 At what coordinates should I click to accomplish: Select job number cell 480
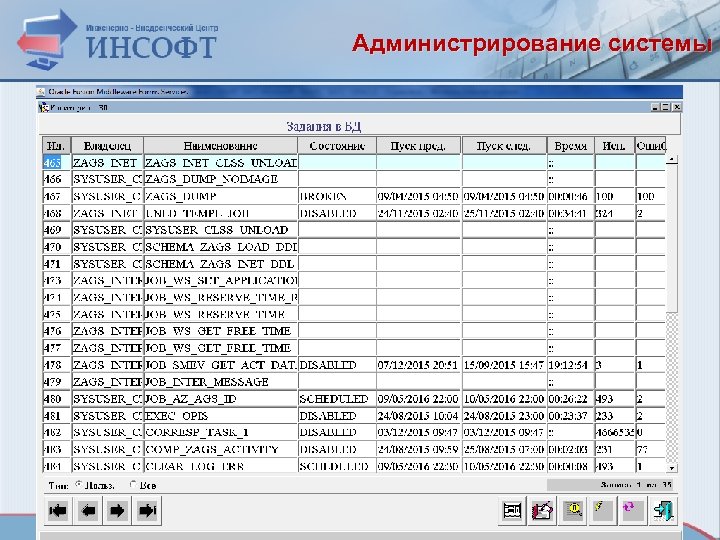tap(56, 399)
